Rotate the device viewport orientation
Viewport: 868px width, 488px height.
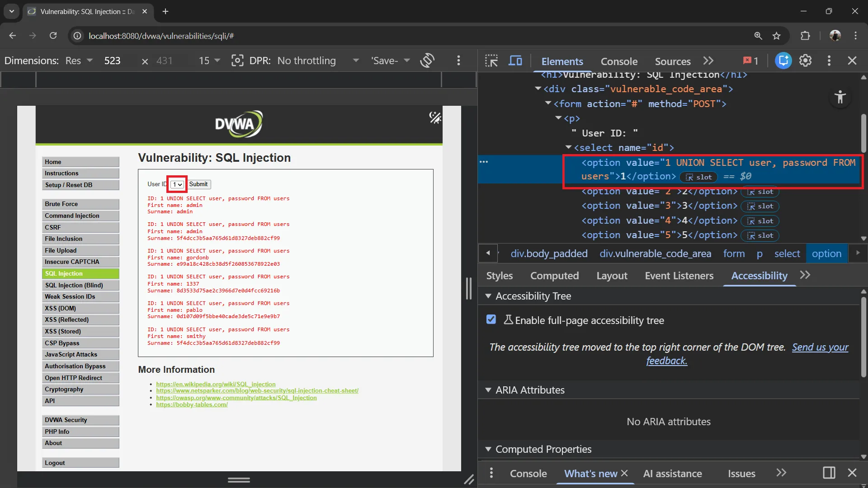click(x=428, y=60)
